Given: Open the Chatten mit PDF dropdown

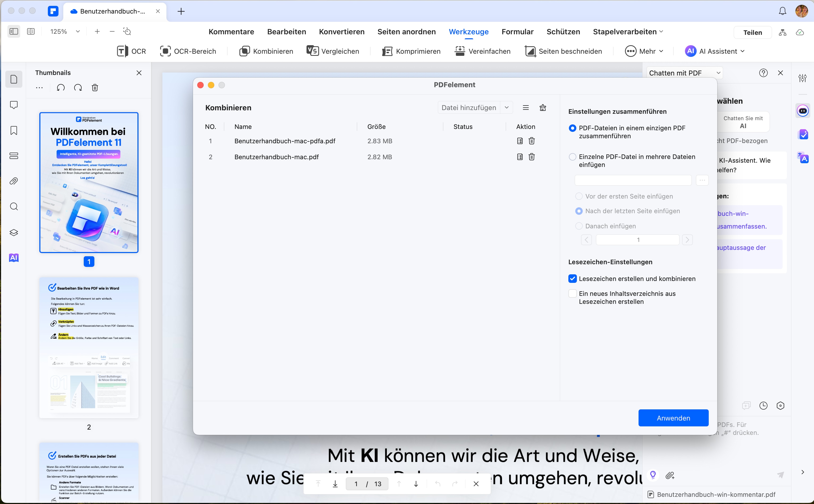Looking at the screenshot, I should pyautogui.click(x=684, y=73).
